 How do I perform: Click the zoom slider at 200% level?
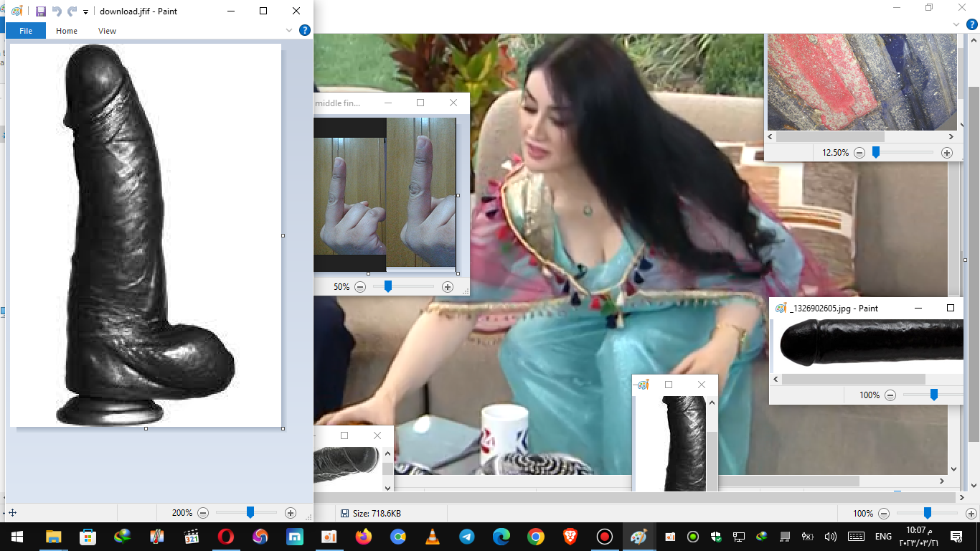pos(250,512)
